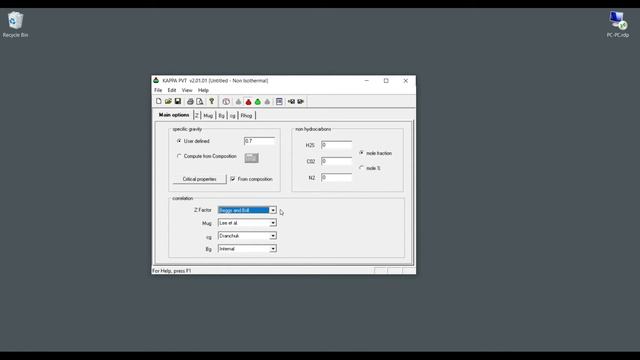This screenshot has width=640, height=360.
Task: Open the File menu
Action: pyautogui.click(x=158, y=90)
